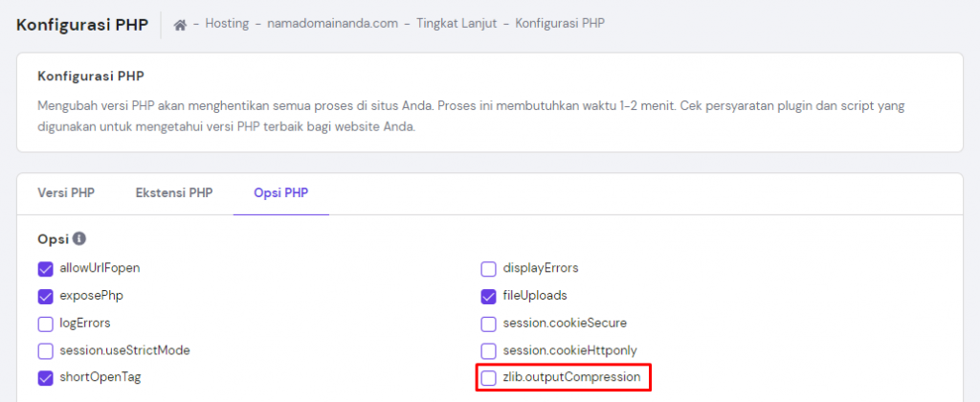Click the Opsi info icon
The width and height of the screenshot is (980, 402).
click(79, 239)
